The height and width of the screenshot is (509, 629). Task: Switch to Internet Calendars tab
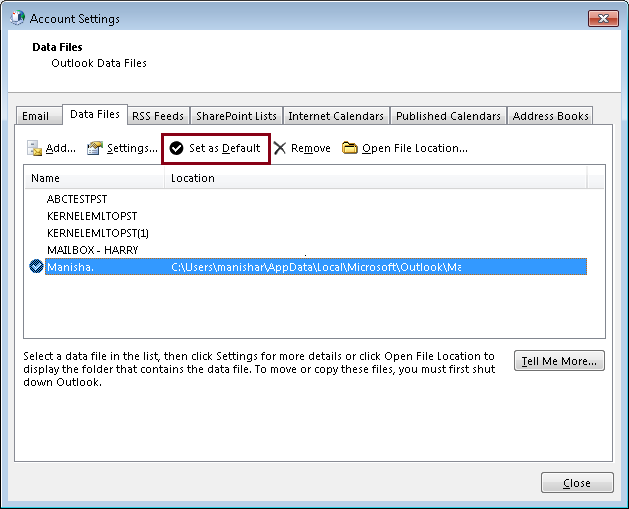tap(336, 116)
